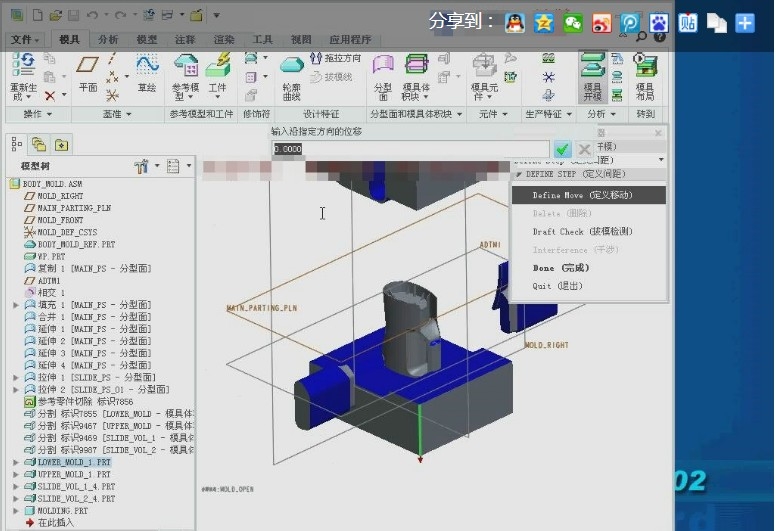The height and width of the screenshot is (531, 776).
Task: Click the displacement value input field
Action: 410,149
